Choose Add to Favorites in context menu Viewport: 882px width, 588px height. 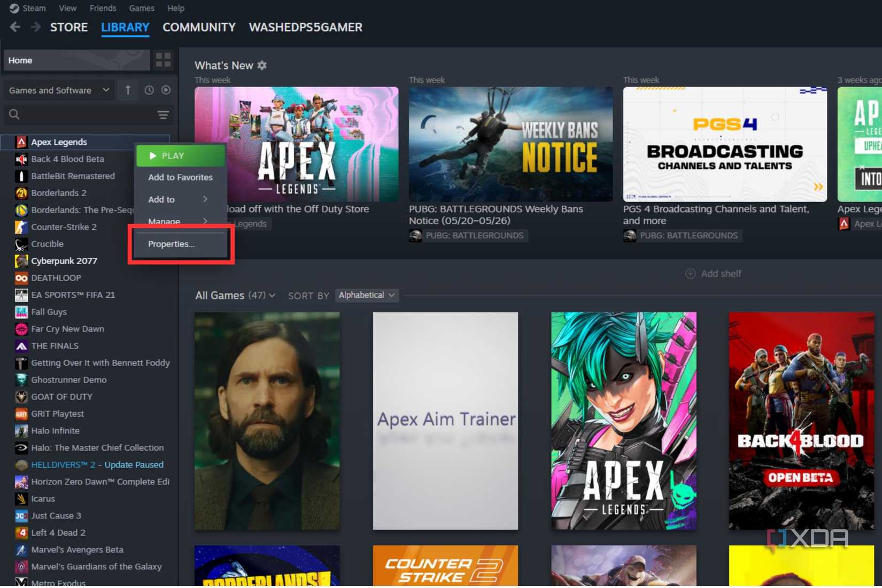click(180, 177)
